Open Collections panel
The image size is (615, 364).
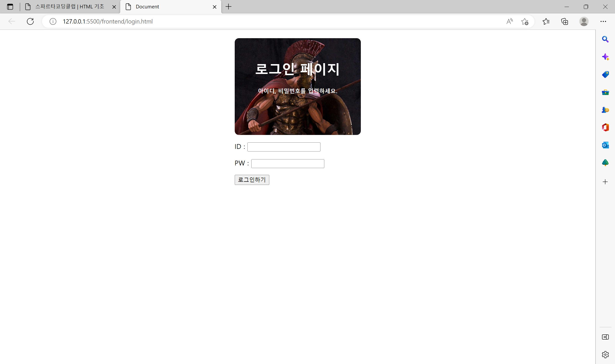[x=565, y=21]
